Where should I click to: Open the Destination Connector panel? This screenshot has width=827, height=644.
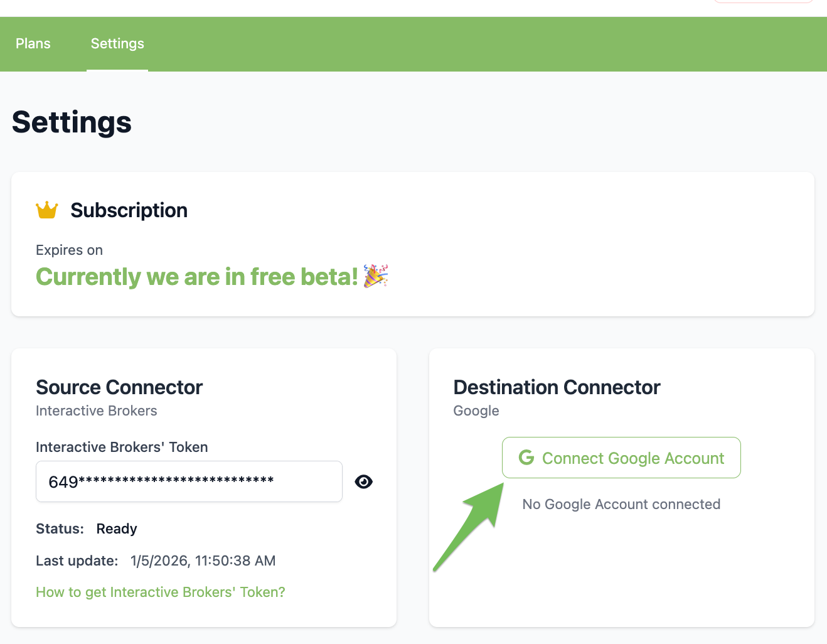click(x=557, y=387)
